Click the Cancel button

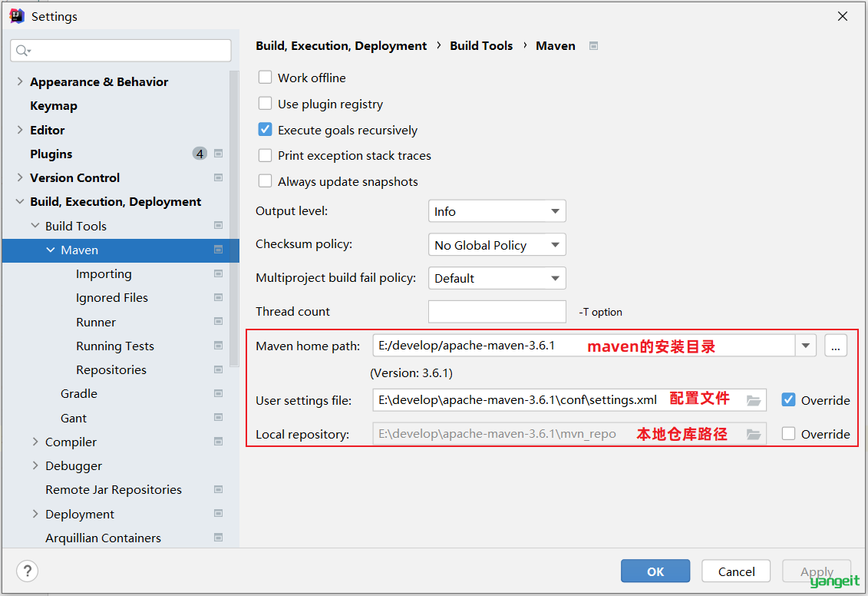click(736, 571)
